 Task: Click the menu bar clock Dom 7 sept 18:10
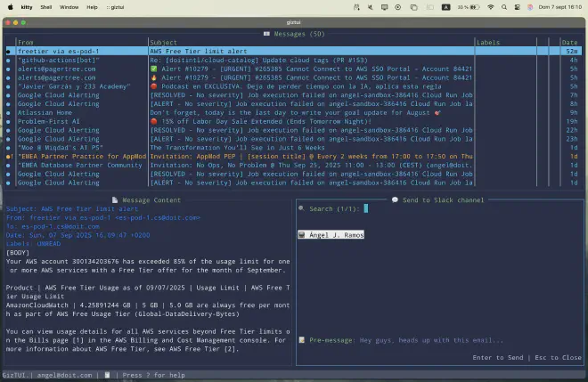tap(559, 7)
